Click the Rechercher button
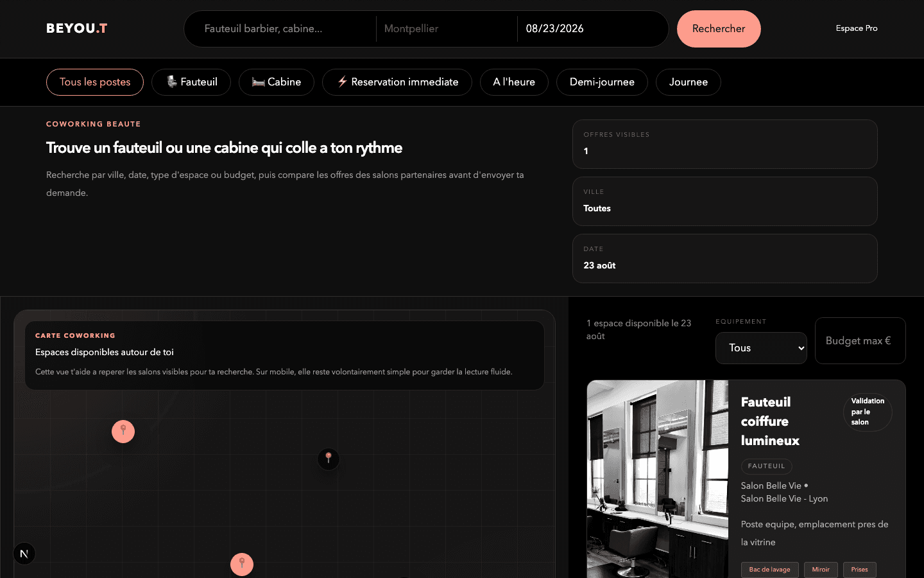This screenshot has height=578, width=924. (719, 29)
